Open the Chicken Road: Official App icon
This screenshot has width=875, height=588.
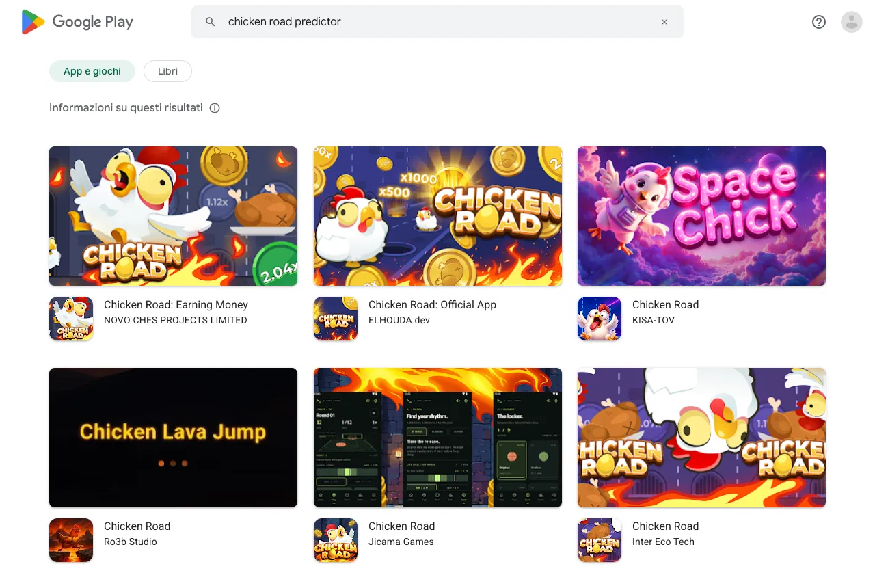click(x=336, y=319)
